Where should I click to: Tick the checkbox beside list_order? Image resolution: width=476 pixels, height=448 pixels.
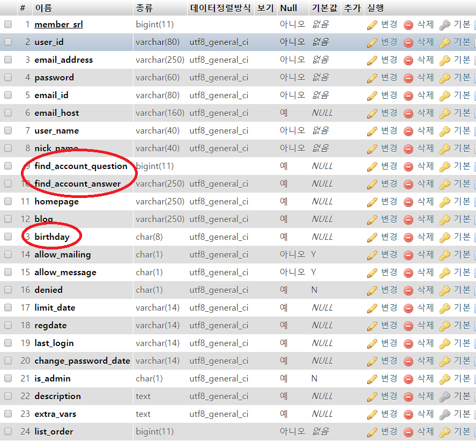pyautogui.click(x=8, y=431)
